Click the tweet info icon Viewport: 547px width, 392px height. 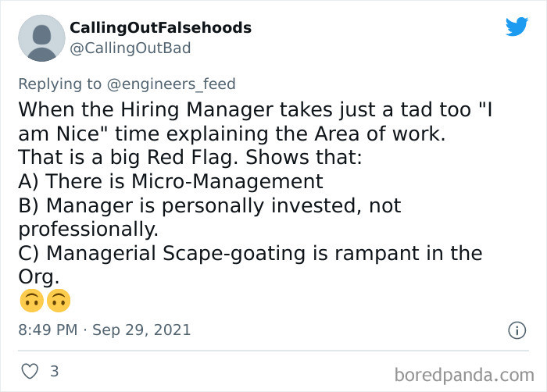517,330
